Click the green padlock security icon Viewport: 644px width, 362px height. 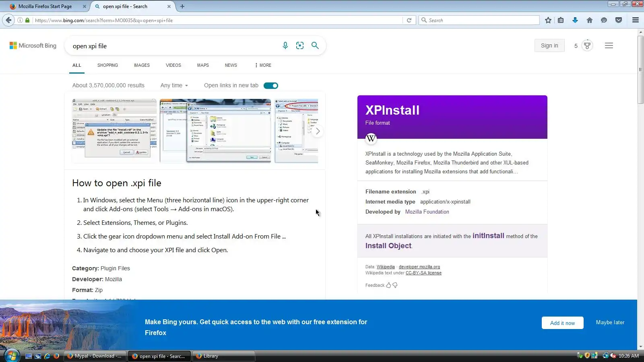(27, 20)
